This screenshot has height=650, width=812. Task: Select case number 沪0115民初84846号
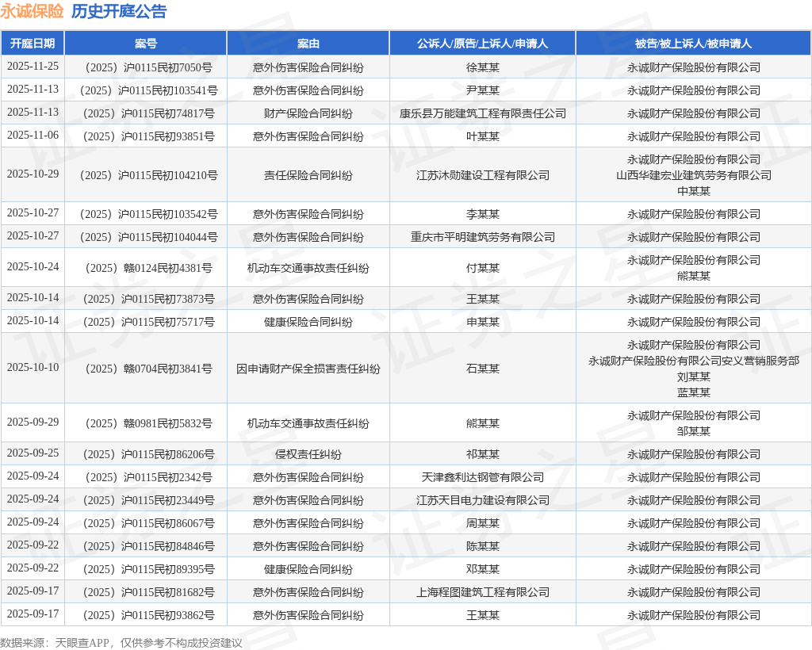tap(148, 546)
